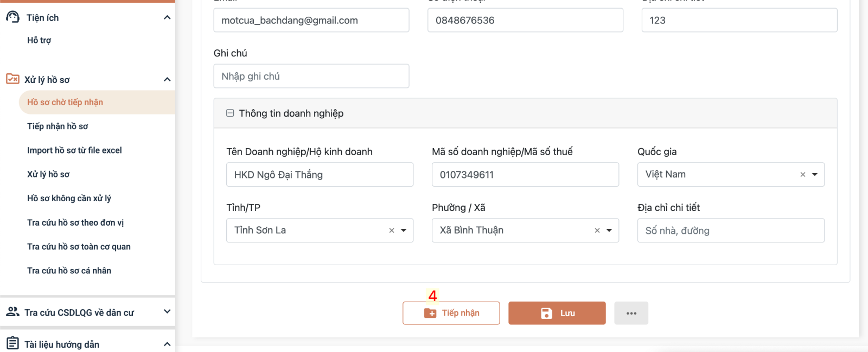The image size is (868, 352).
Task: Clear the Xã Bình Thuận selection
Action: (597, 231)
